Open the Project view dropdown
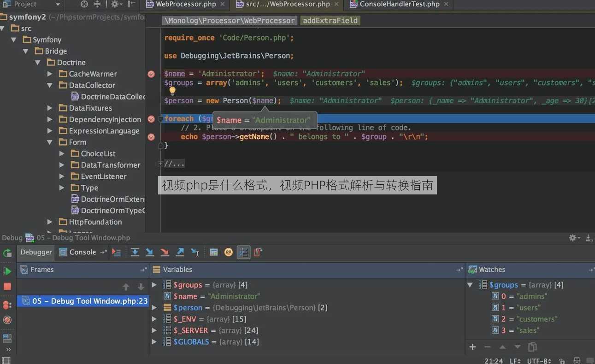 pyautogui.click(x=58, y=4)
